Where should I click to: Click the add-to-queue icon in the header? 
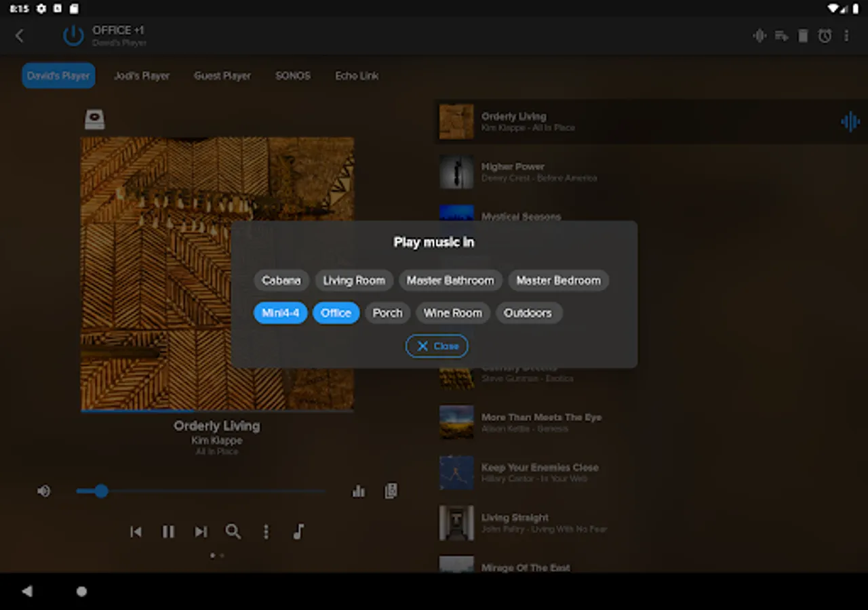[781, 36]
